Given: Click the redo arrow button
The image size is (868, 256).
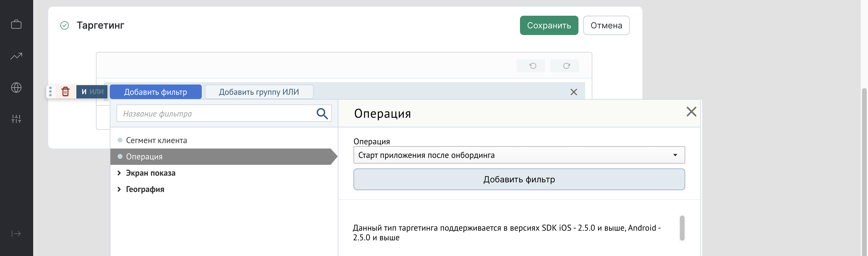Looking at the screenshot, I should pyautogui.click(x=564, y=66).
